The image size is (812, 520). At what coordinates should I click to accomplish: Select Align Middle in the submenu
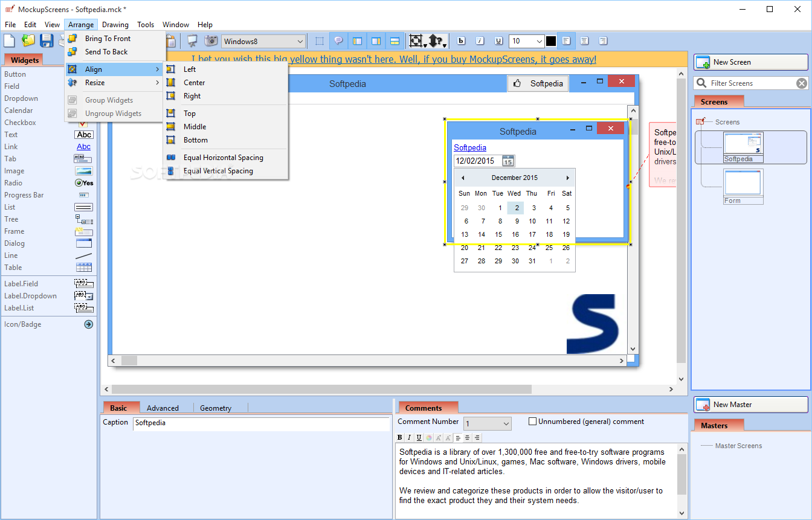point(226,127)
